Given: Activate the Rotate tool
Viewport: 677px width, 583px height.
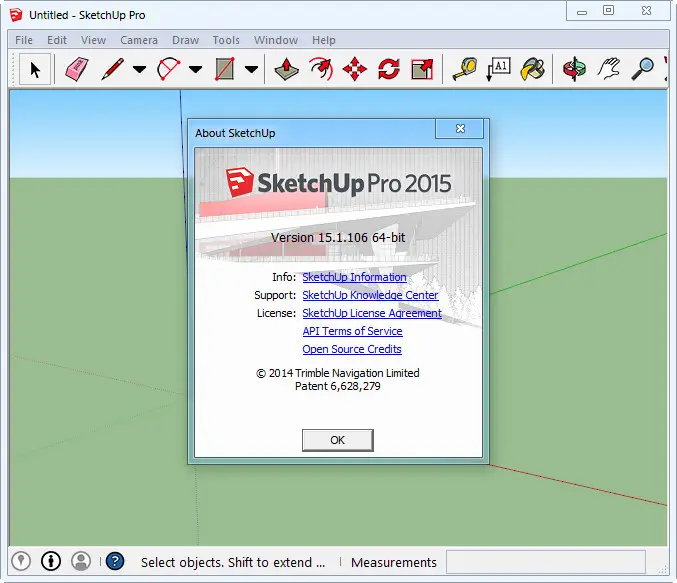Looking at the screenshot, I should coord(389,69).
